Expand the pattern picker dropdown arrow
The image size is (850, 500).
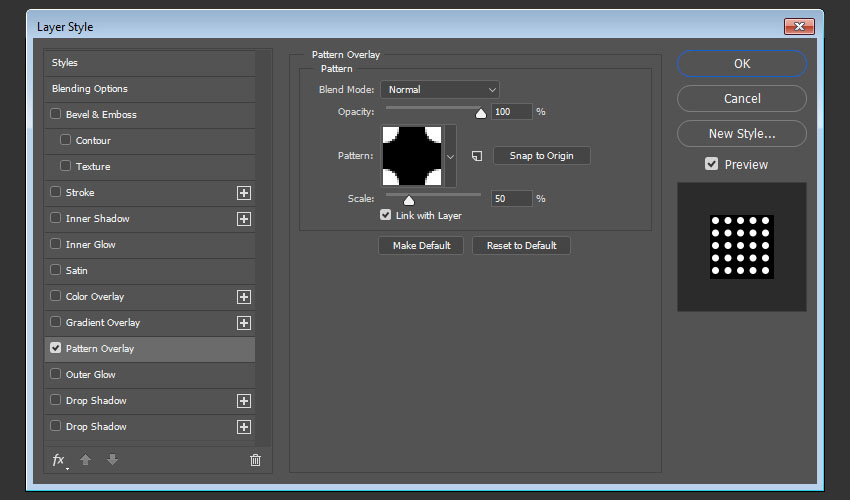(x=450, y=156)
